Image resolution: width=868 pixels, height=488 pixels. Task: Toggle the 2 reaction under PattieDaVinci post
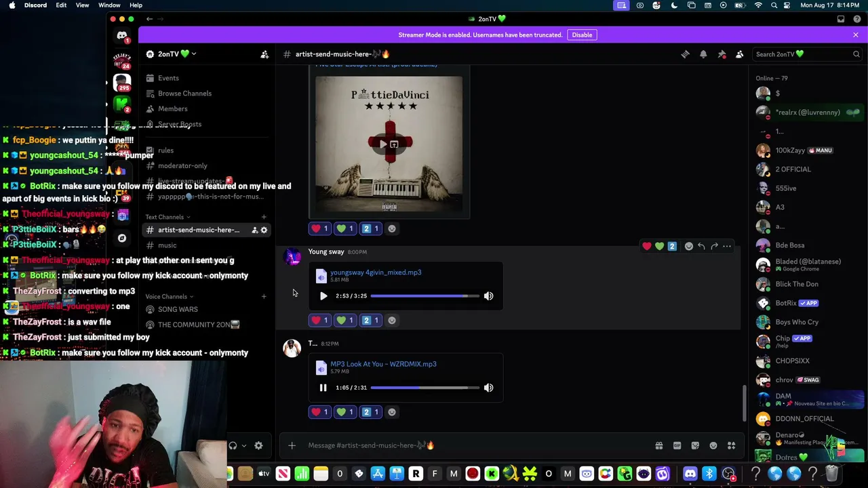coord(371,228)
